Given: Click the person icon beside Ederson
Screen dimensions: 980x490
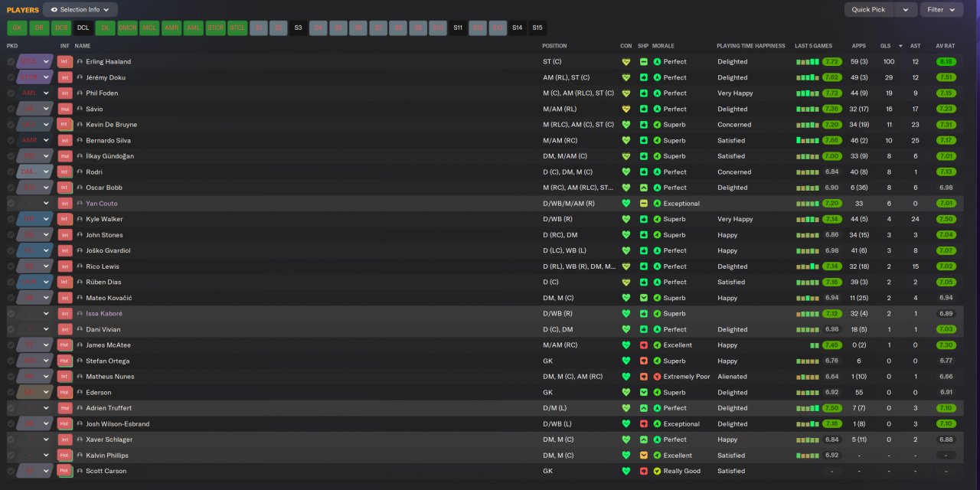Looking at the screenshot, I should pos(80,393).
